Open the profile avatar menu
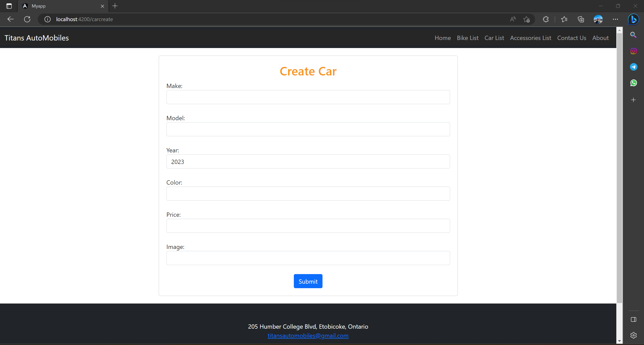Viewport: 644px width, 345px height. coord(598,19)
